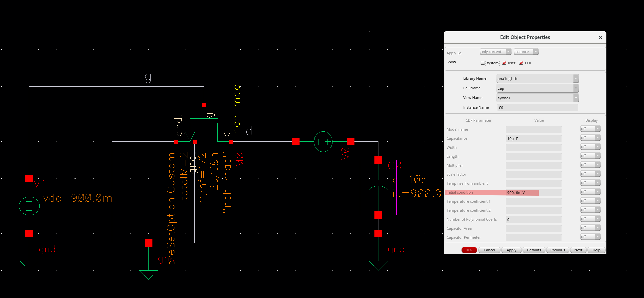Screen dimensions: 644x298
Task: Click the transistor gate pin square
Action: click(x=204, y=105)
